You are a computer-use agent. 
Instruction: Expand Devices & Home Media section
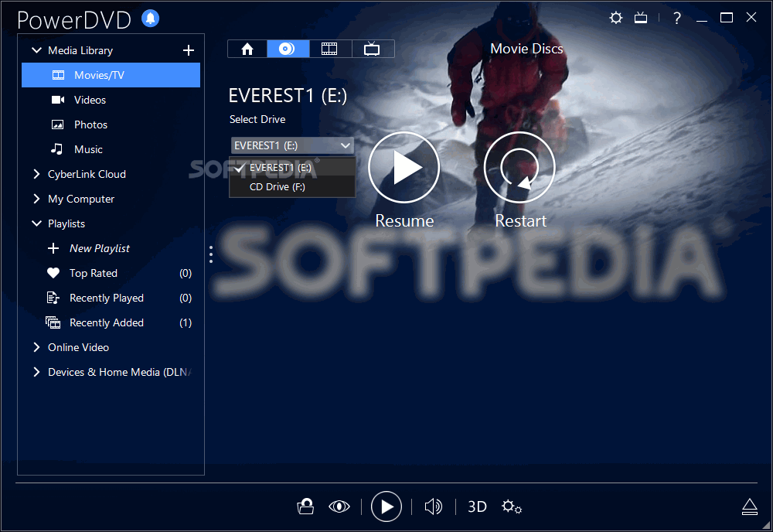coord(36,372)
